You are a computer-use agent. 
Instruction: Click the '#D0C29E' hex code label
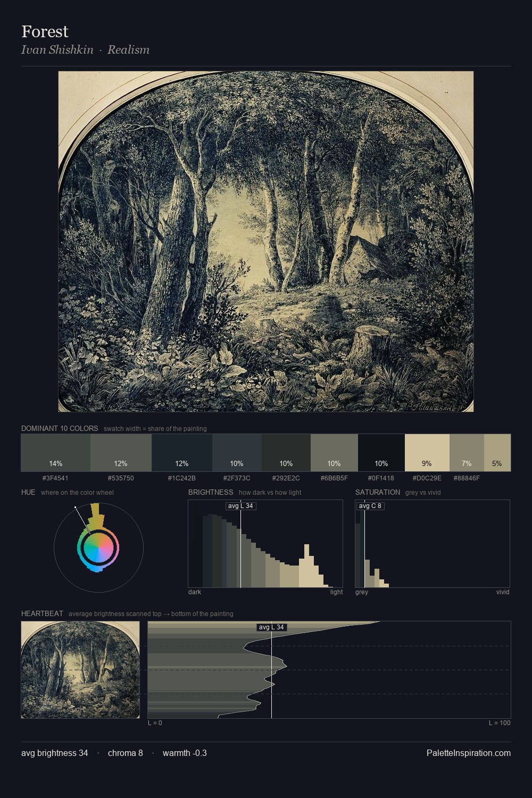tap(427, 478)
